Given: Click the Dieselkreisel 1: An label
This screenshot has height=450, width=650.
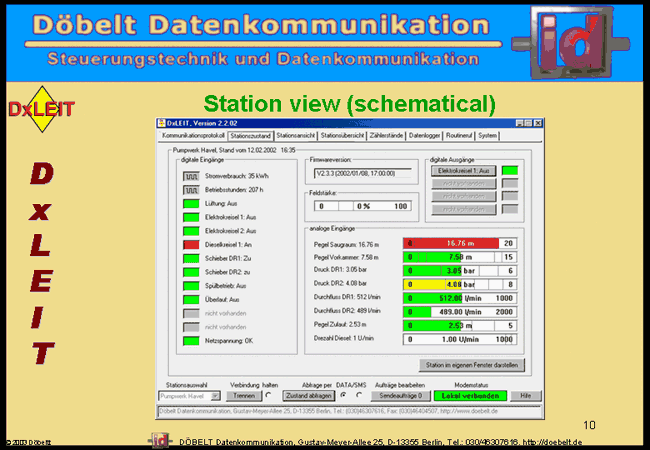Looking at the screenshot, I should pyautogui.click(x=228, y=244).
